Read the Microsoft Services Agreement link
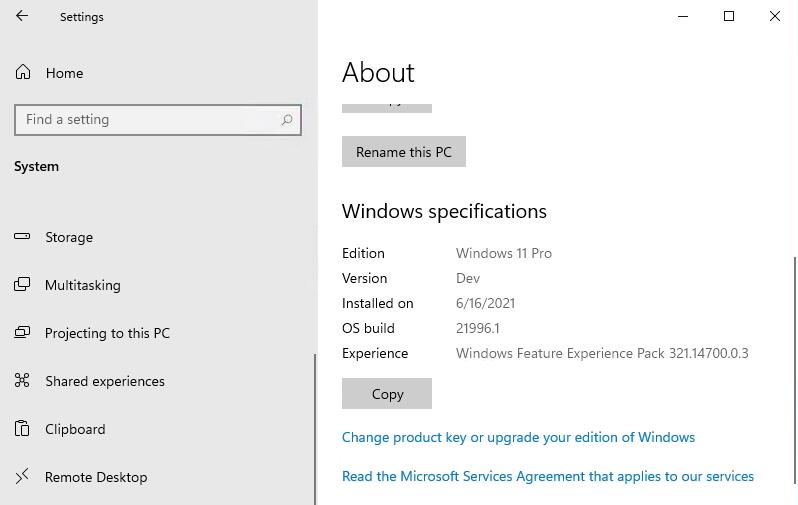Image resolution: width=798 pixels, height=505 pixels. click(x=547, y=476)
